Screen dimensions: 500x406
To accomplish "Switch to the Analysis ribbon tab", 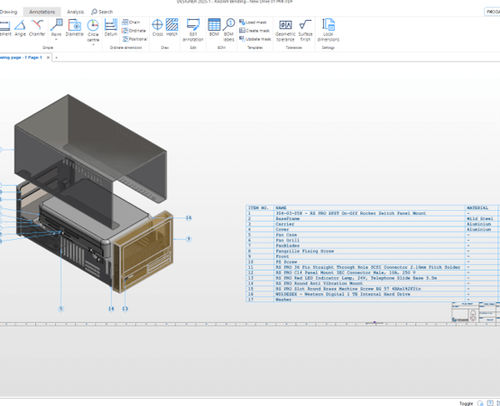I will pos(75,12).
